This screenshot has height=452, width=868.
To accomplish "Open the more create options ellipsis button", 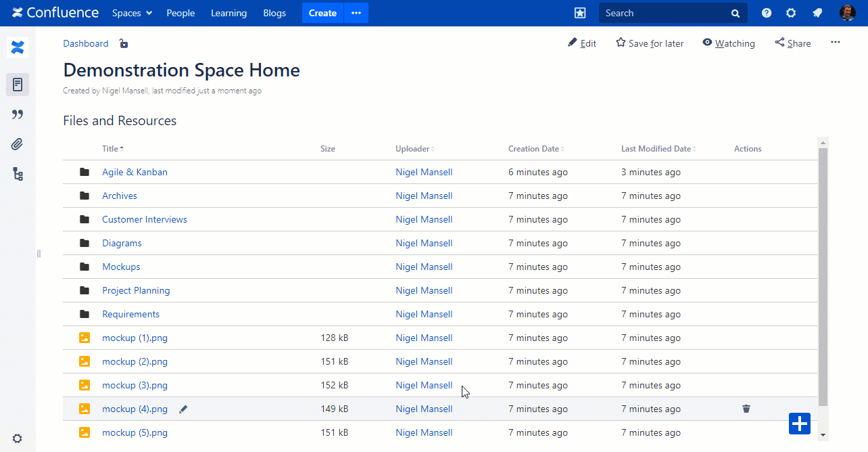I will pos(356,13).
